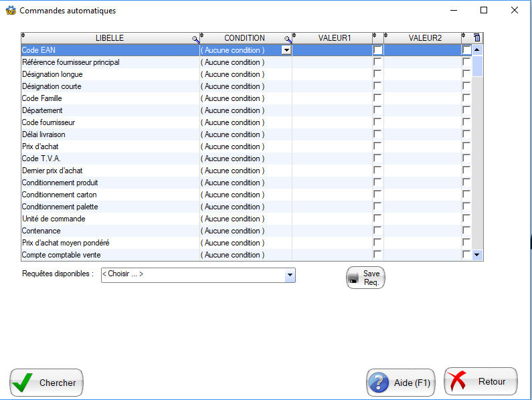Tick the VALEUR1 checkbox for Code EAN row

click(378, 50)
